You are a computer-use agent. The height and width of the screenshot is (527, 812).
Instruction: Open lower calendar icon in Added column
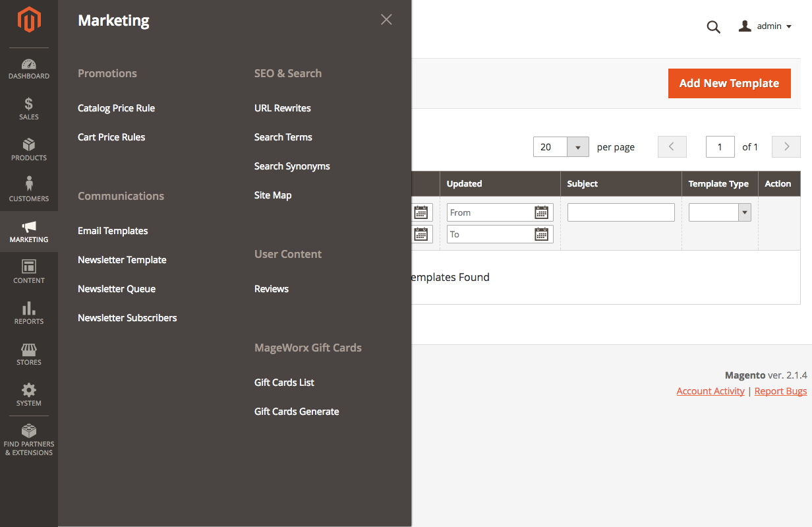point(420,234)
